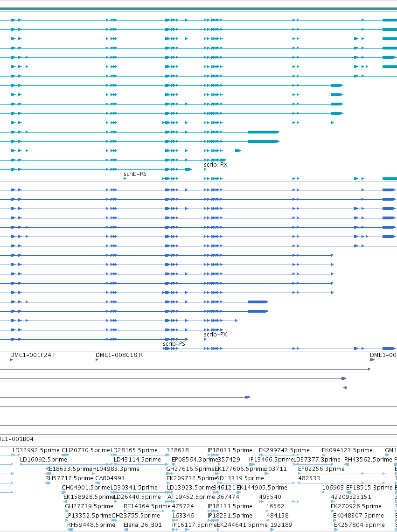This screenshot has height=532, width=397.
Task: Select EST IP13466.5prime
Action: 271,459
